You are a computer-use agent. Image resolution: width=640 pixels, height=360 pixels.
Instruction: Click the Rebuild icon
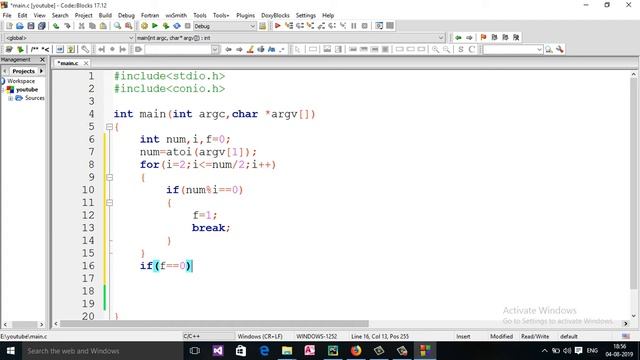click(x=177, y=26)
